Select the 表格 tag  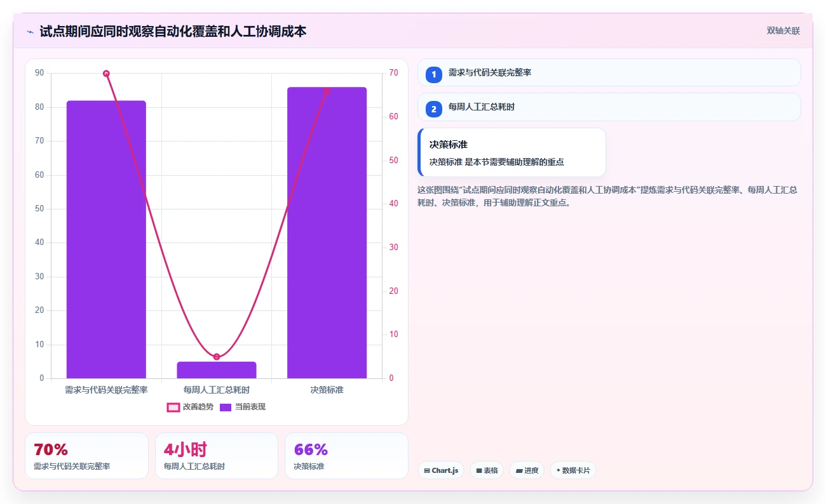click(487, 470)
